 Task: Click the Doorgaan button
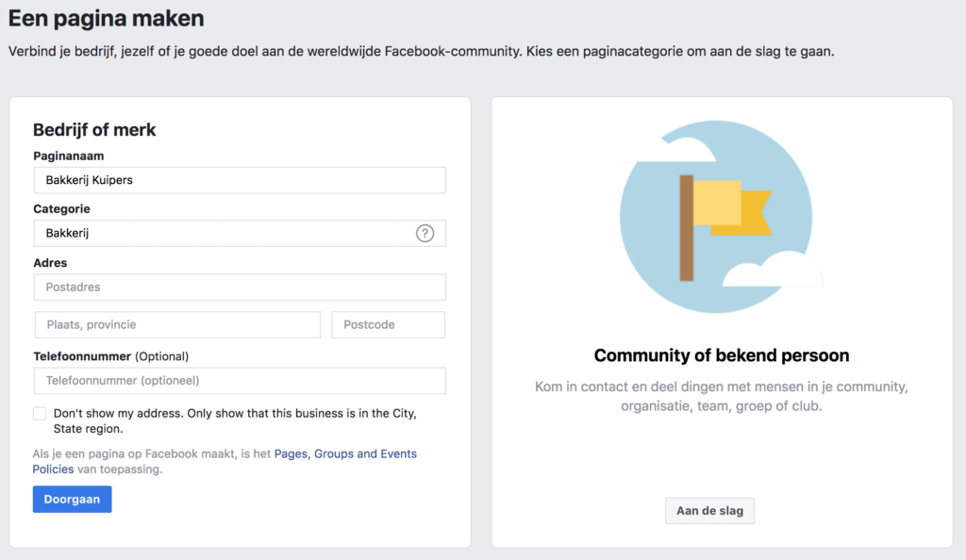72,499
